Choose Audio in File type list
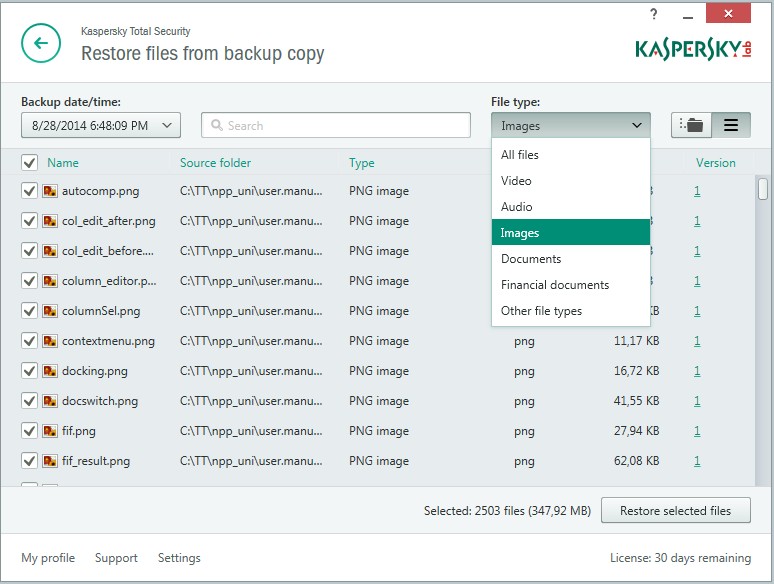The image size is (774, 584). click(571, 206)
